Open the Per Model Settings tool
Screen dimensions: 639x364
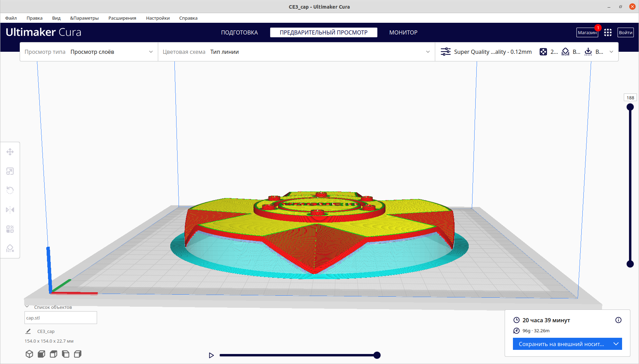(x=10, y=229)
